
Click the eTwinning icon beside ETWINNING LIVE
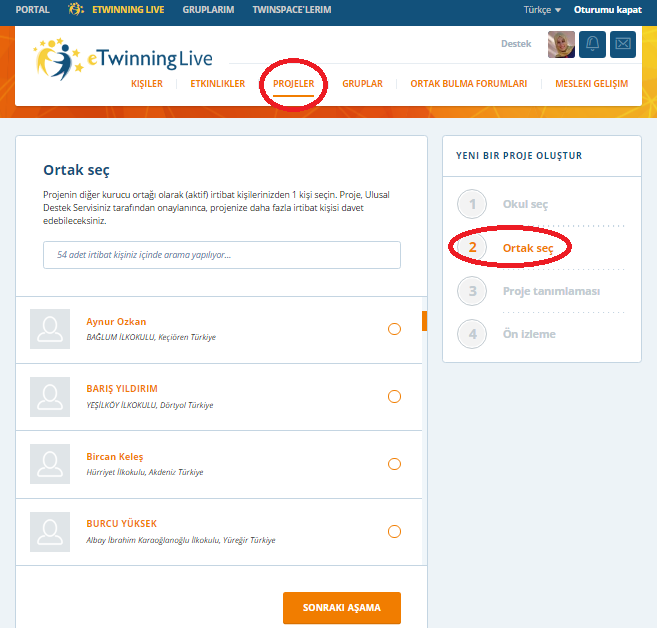click(75, 9)
